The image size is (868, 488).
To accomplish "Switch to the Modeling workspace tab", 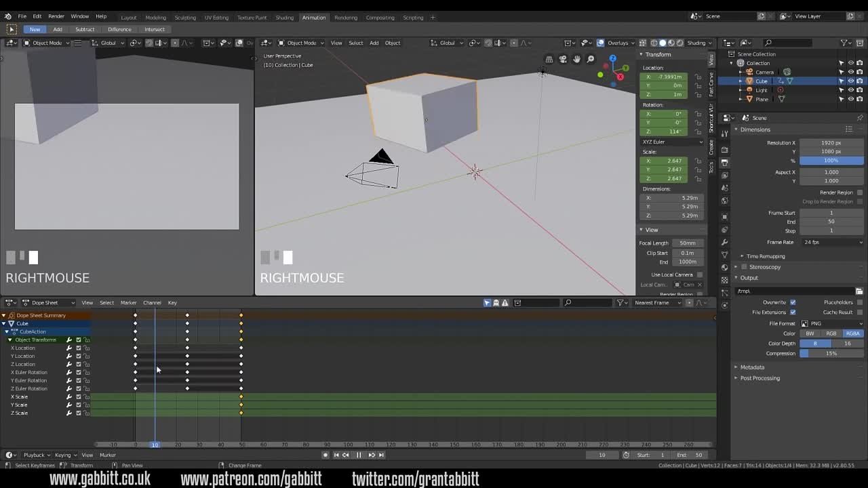I will pos(157,18).
